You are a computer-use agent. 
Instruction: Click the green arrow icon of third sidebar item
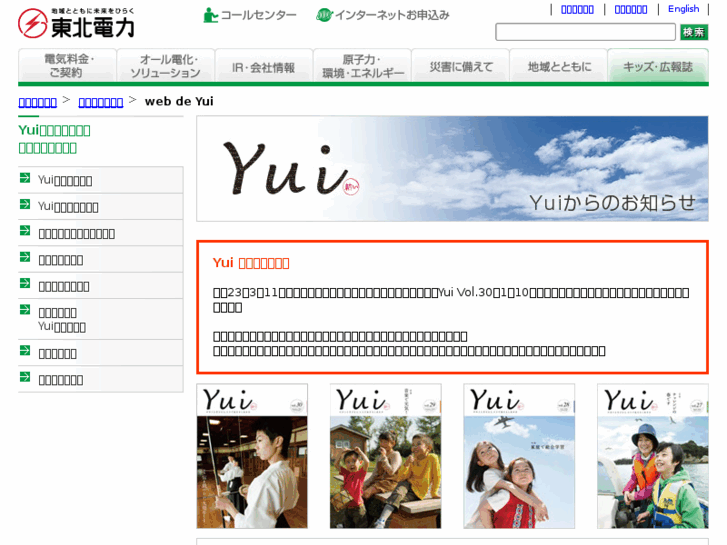(25, 231)
